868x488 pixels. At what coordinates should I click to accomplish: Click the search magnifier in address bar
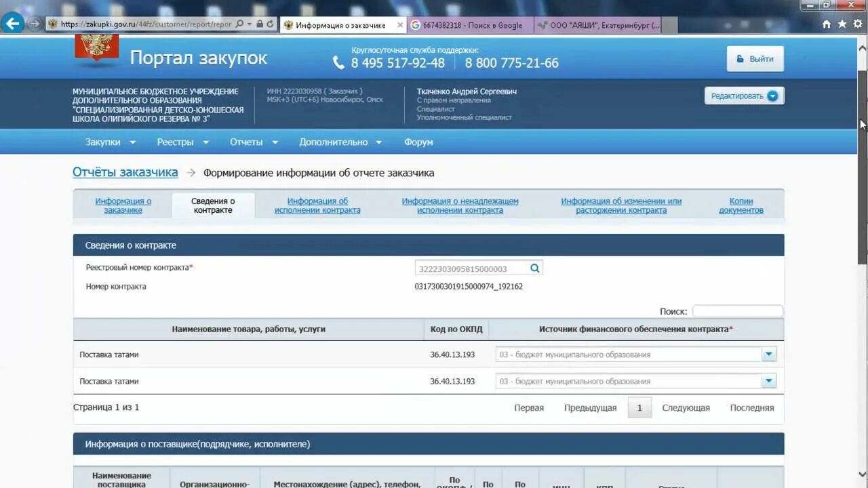pyautogui.click(x=239, y=24)
